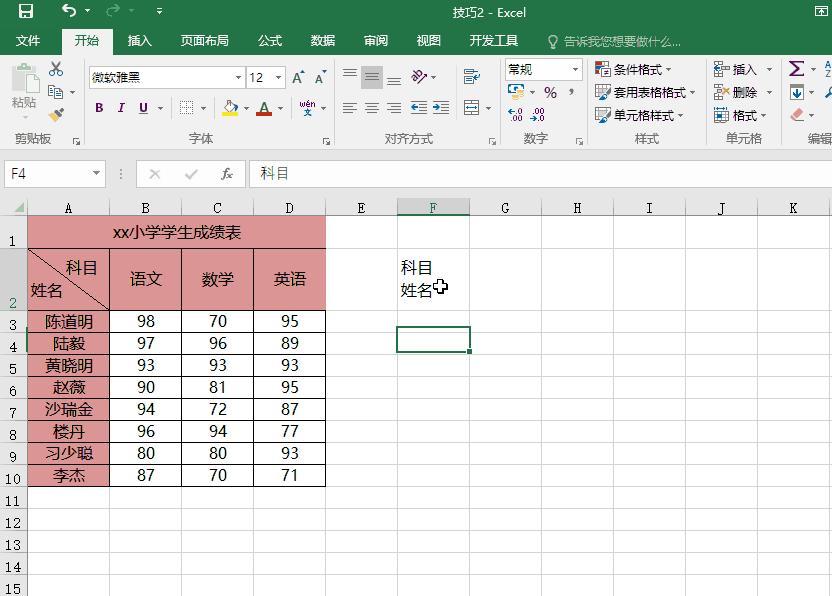Open the fill color dropdown arrow
832x596 pixels.
click(246, 109)
